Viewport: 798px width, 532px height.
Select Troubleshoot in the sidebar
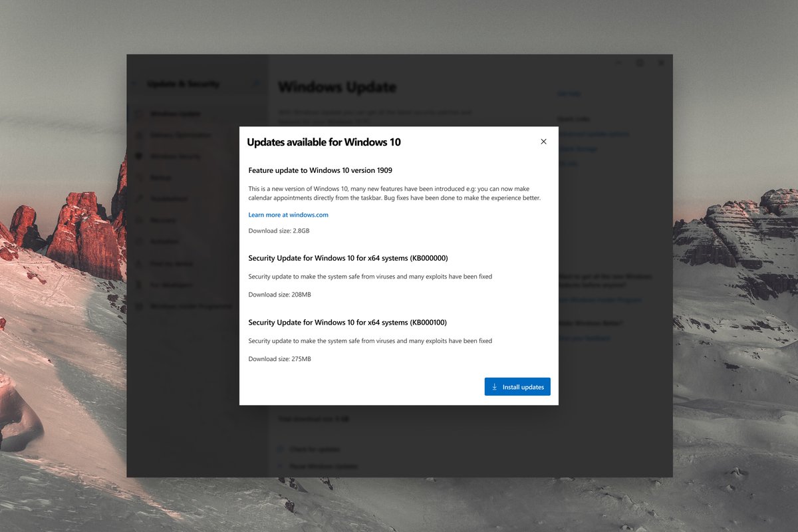pos(169,199)
